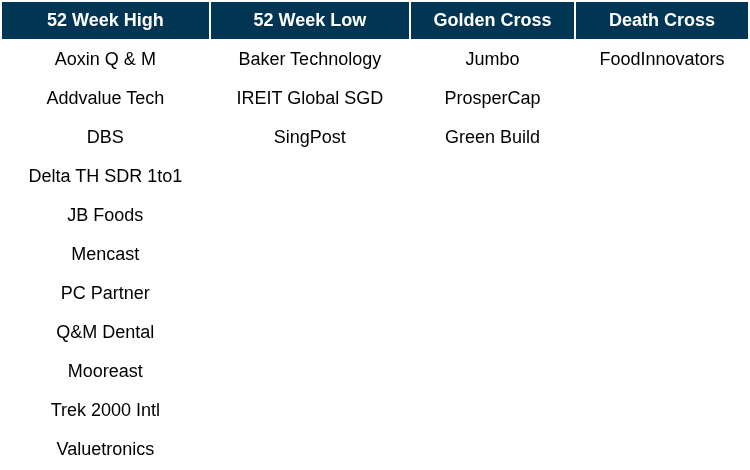
Task: Select IREIT Global SGD
Action: click(x=310, y=98)
